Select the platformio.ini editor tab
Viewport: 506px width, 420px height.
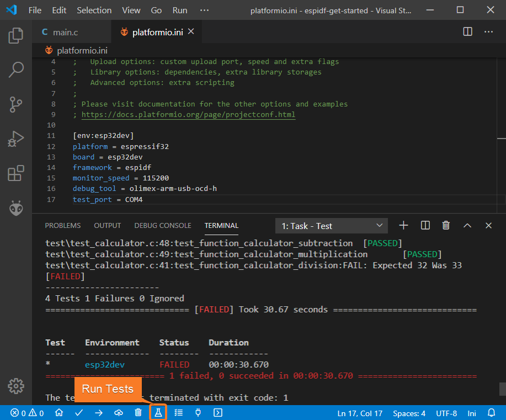click(x=157, y=32)
